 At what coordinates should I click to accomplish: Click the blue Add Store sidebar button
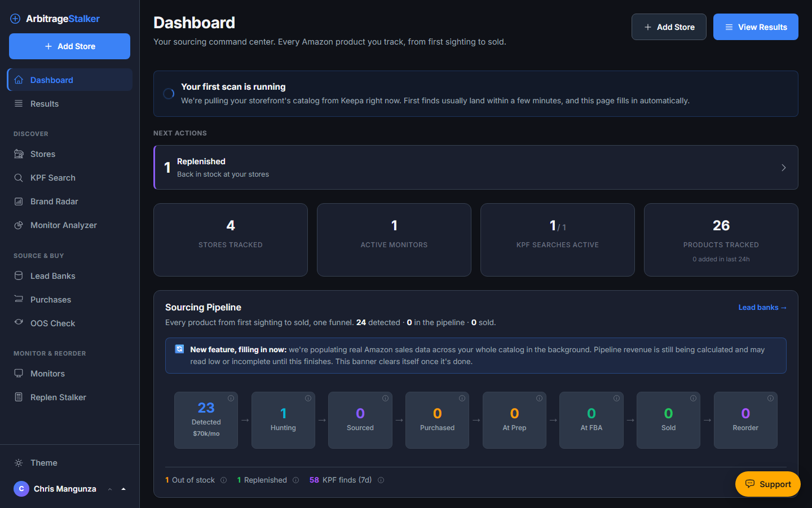point(69,46)
